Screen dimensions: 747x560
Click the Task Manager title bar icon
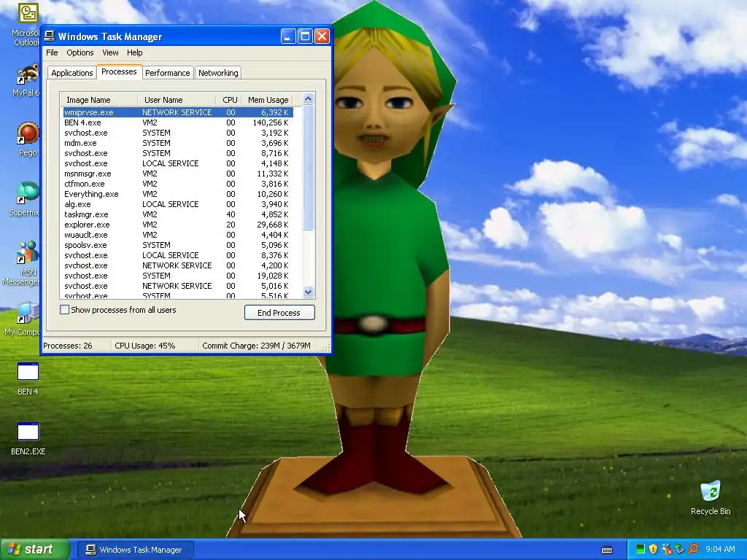point(49,36)
